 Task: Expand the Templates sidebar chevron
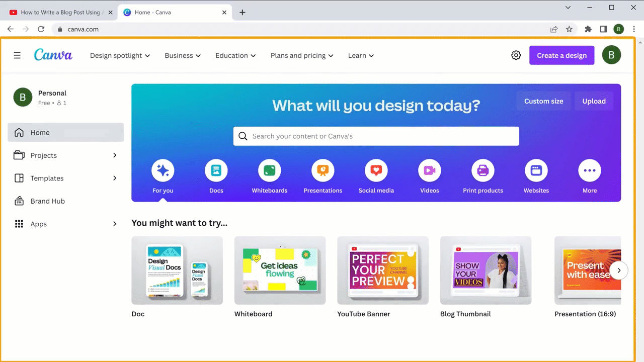pyautogui.click(x=115, y=178)
